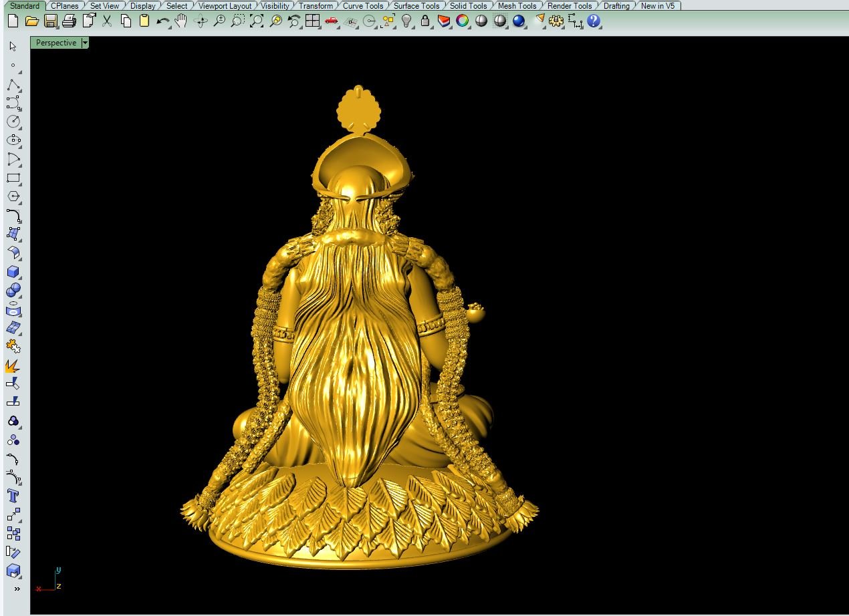
Task: Open the color wheel material editor
Action: (462, 21)
